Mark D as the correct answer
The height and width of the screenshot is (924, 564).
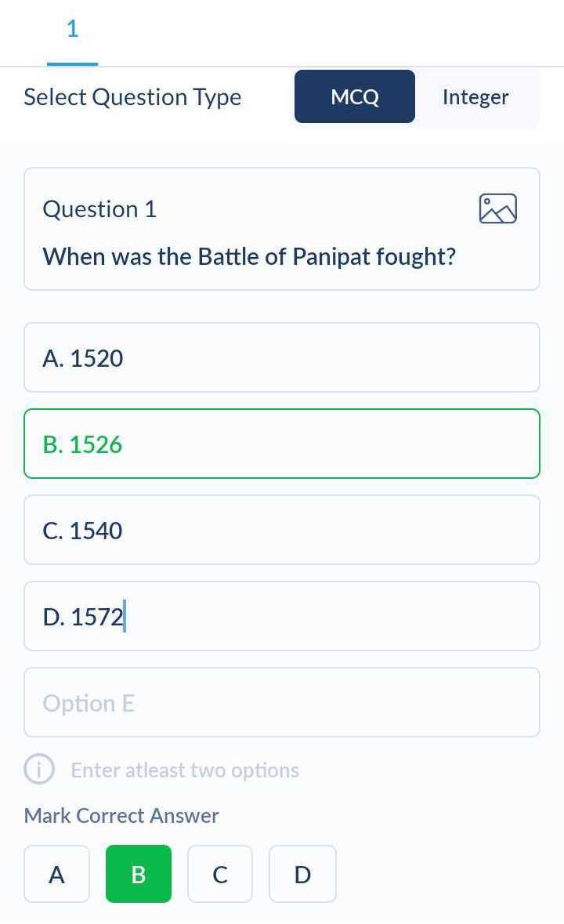click(x=302, y=874)
